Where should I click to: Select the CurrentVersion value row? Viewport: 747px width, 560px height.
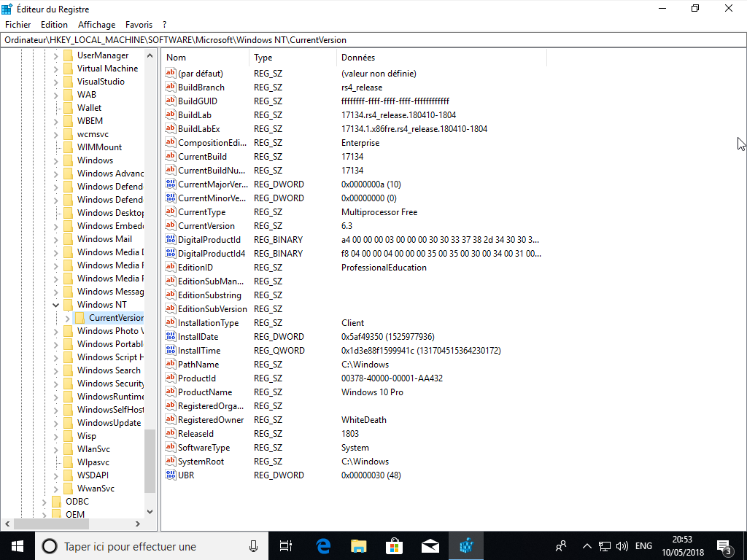354,226
